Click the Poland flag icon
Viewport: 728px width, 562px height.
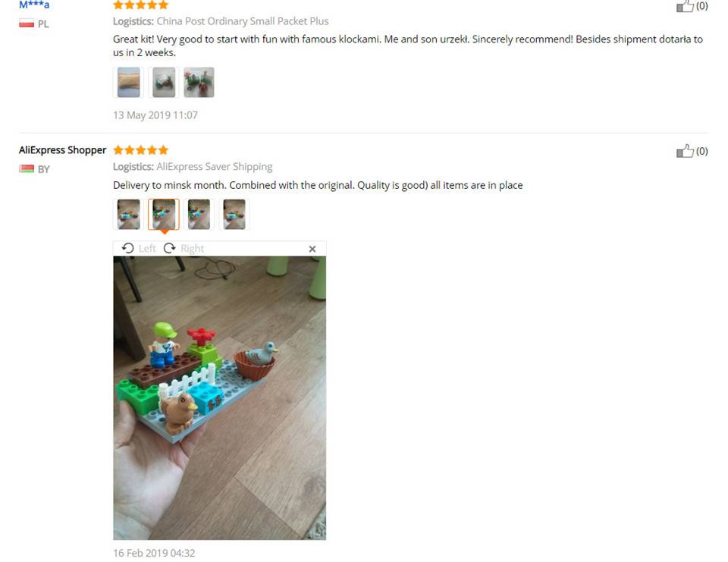pos(27,24)
